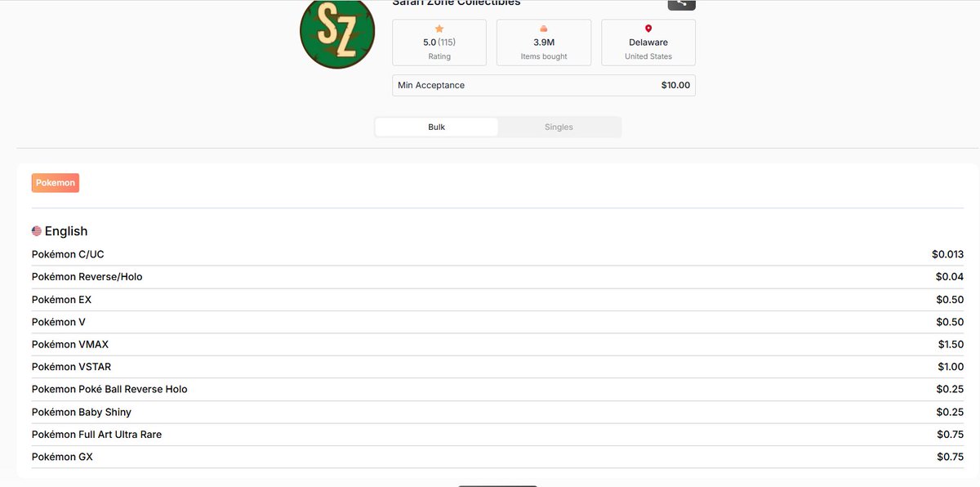Click the 3.9M Items bought stat
The width and height of the screenshot is (980, 487).
tap(543, 42)
